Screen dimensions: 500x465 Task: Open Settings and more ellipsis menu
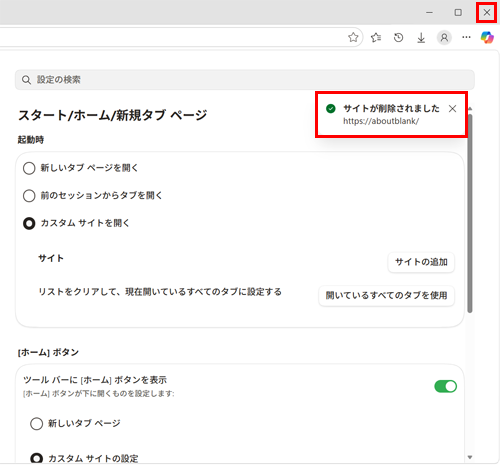(x=466, y=37)
